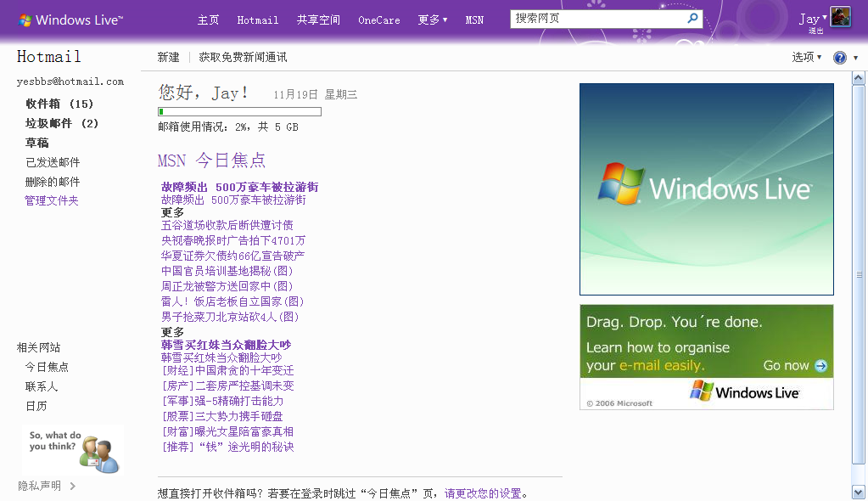Screen dimensions: 868x501
Task: Expand the arrow beside 隐私声明
Action: pyautogui.click(x=72, y=486)
